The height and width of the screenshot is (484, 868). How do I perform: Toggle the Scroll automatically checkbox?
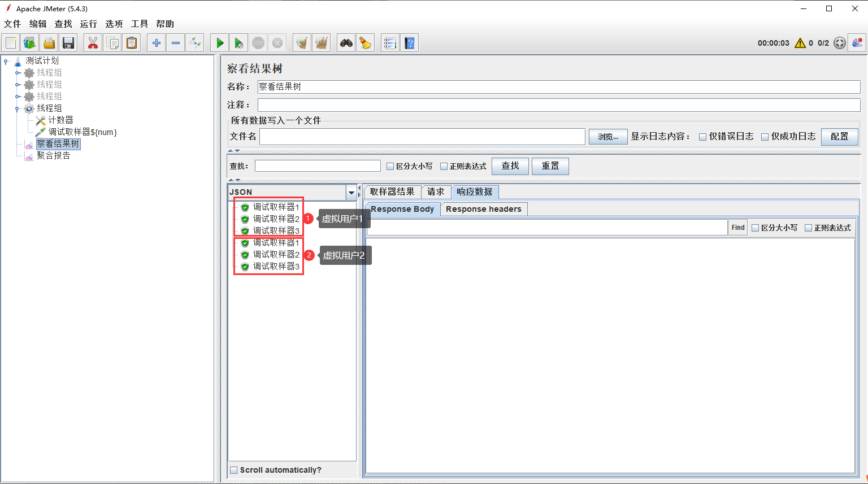[234, 470]
